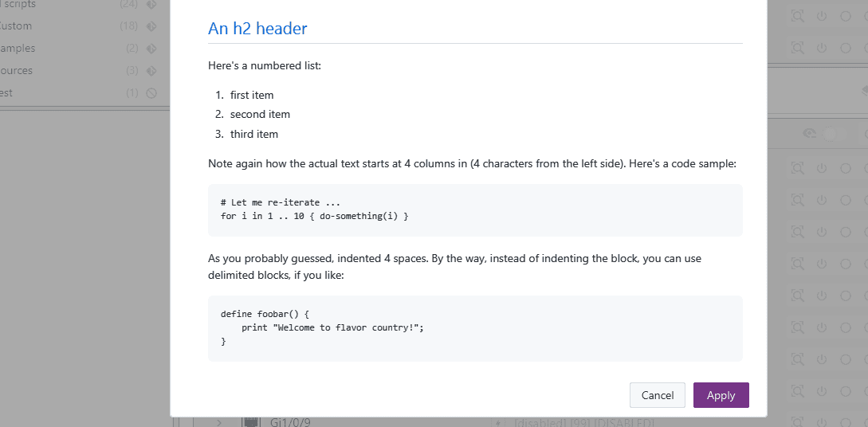Click the Gi1/0/9 port icon
This screenshot has width=868, height=427.
coord(248,422)
